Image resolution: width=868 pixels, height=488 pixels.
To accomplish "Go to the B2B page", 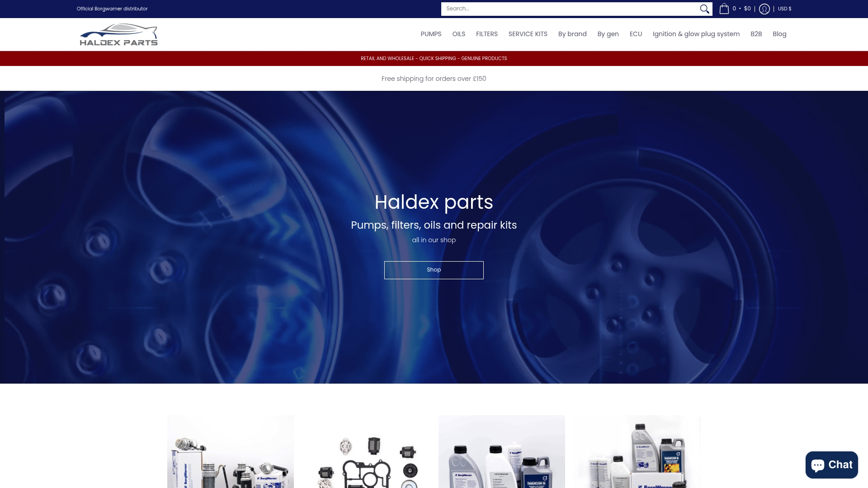I will point(756,34).
